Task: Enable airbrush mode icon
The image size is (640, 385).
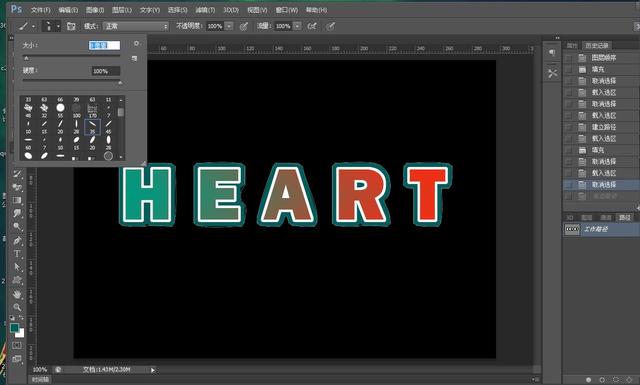Action: (312, 26)
